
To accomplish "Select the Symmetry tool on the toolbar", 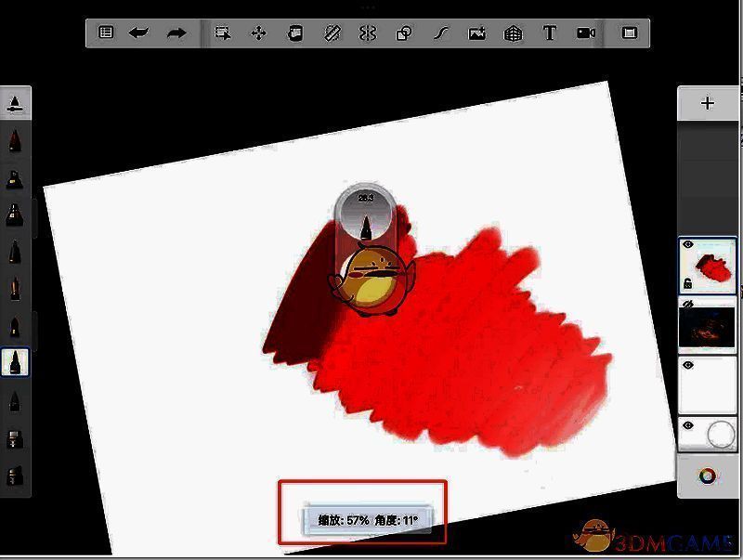I will pyautogui.click(x=367, y=32).
